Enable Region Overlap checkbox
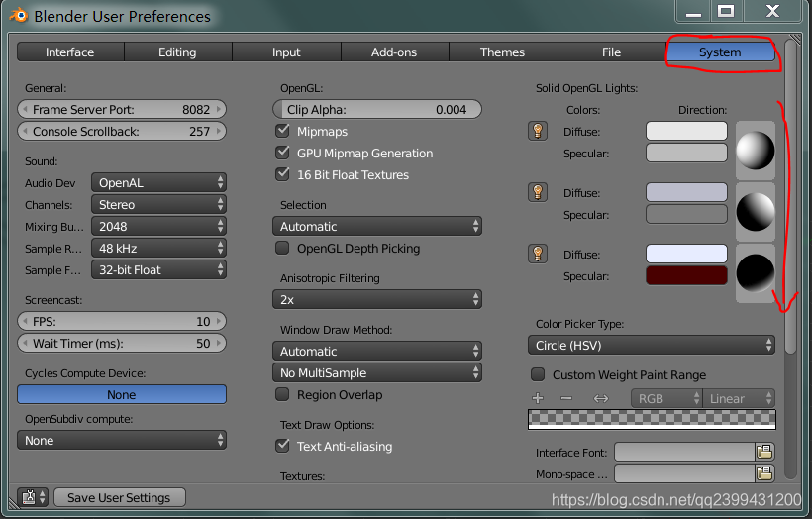The image size is (812, 519). point(282,394)
